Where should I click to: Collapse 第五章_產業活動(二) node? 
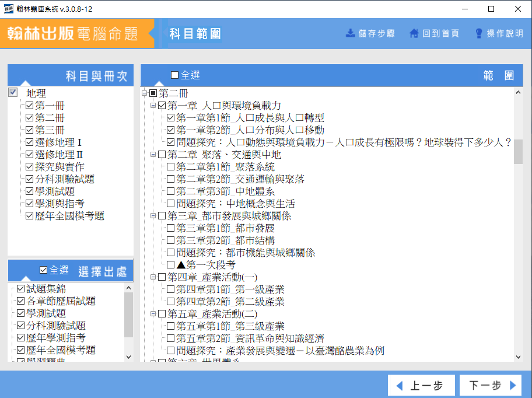tap(153, 314)
